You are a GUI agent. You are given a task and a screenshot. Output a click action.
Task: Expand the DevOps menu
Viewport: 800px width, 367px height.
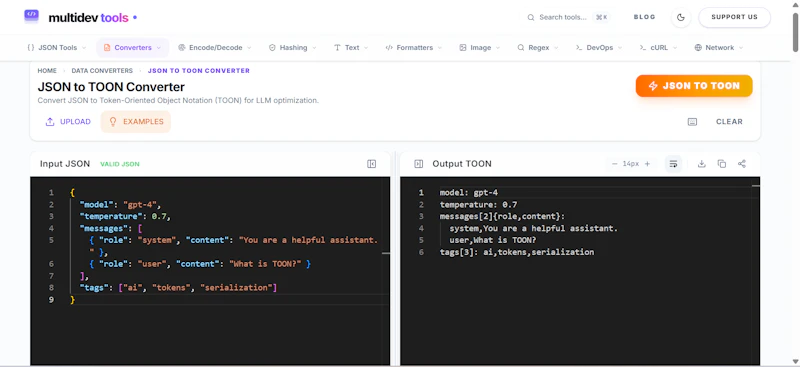coord(599,47)
